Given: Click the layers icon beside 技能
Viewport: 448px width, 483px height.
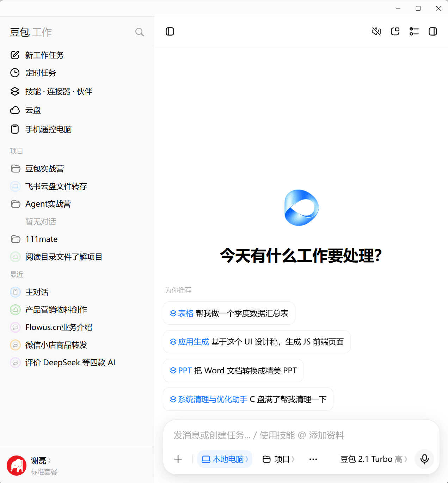Looking at the screenshot, I should 15,91.
